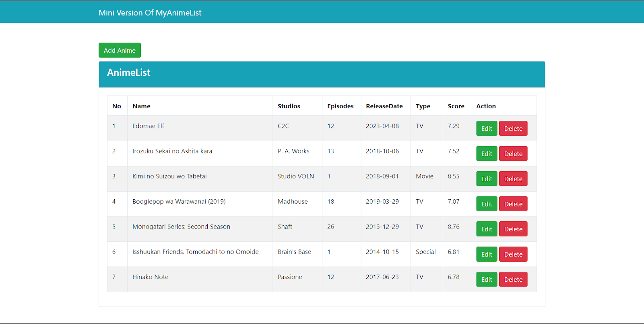This screenshot has height=324, width=644.
Task: Delete Irozuku Sekai no Ashita kara
Action: click(513, 154)
